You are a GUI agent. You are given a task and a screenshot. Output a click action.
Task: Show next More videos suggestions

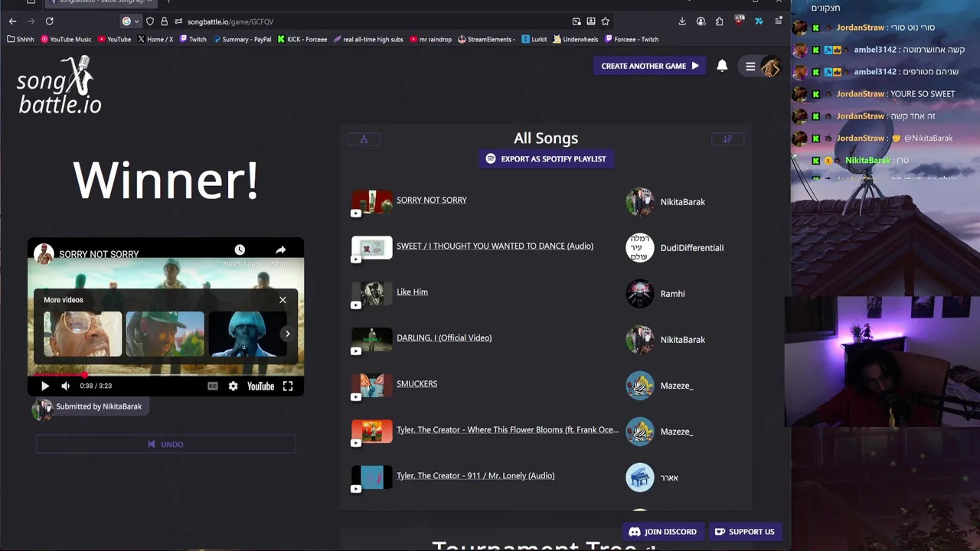click(x=288, y=334)
